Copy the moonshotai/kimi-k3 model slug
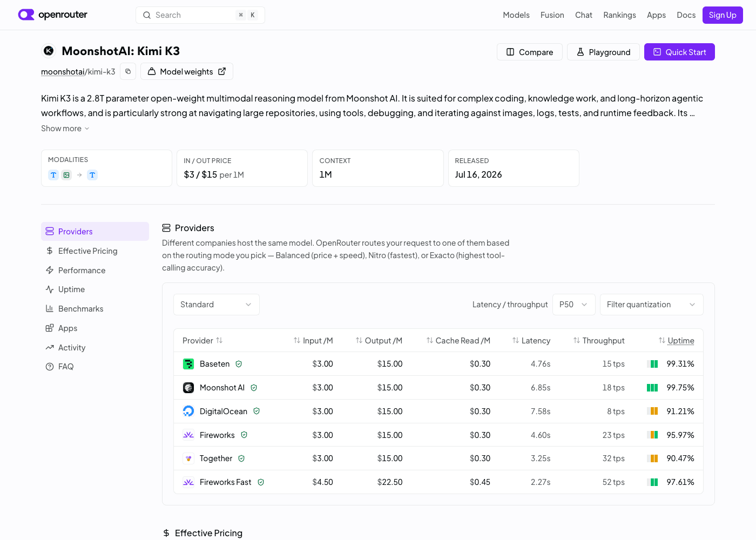 128,71
